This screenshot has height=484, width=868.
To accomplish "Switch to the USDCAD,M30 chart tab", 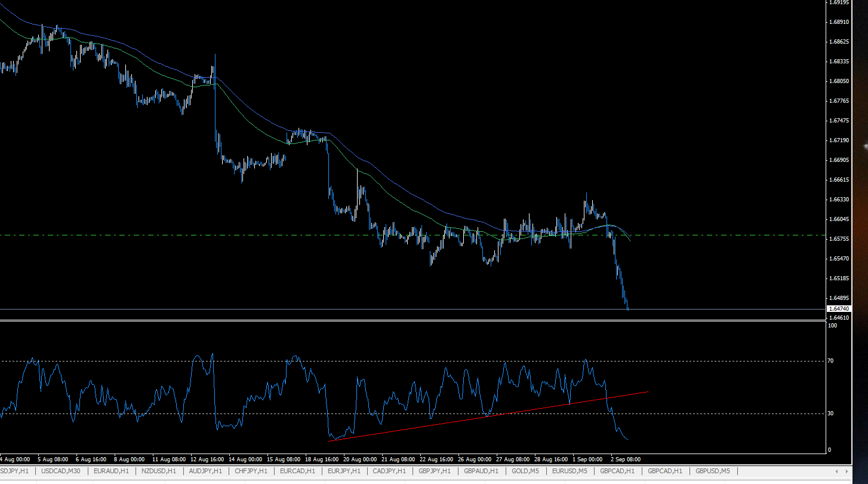I will point(61,471).
